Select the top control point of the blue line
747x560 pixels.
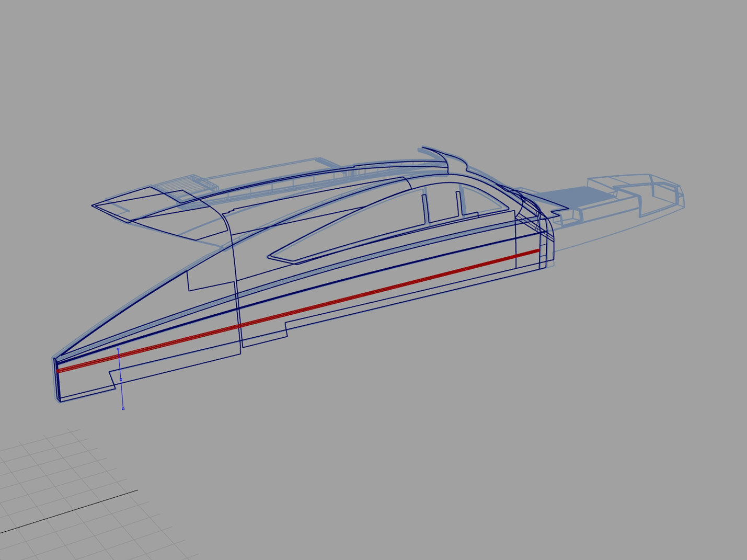(x=118, y=349)
